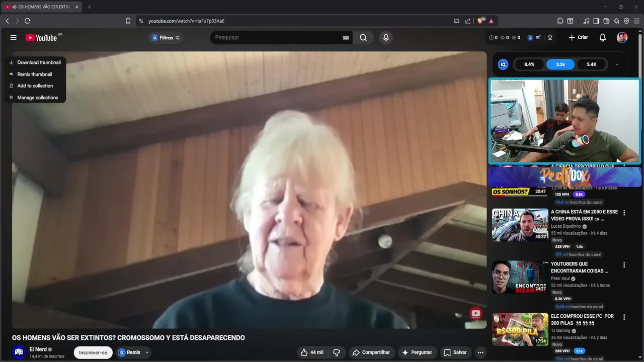This screenshot has width=644, height=362.
Task: Open Peter Aqui channel name
Action: click(x=560, y=279)
